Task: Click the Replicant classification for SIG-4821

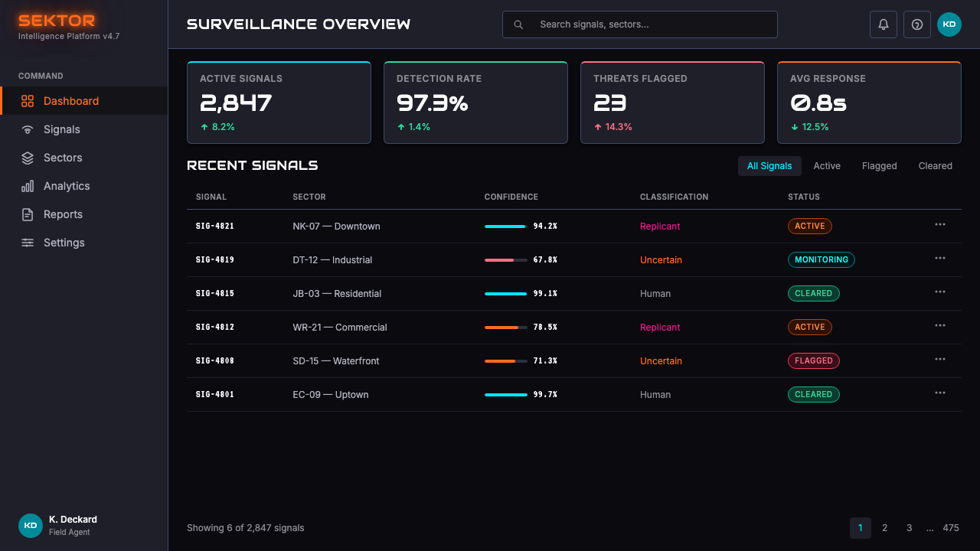Action: tap(660, 227)
